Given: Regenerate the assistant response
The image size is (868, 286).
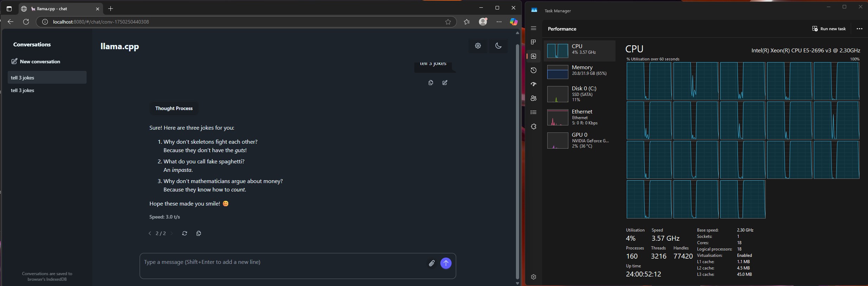Looking at the screenshot, I should click(x=185, y=233).
